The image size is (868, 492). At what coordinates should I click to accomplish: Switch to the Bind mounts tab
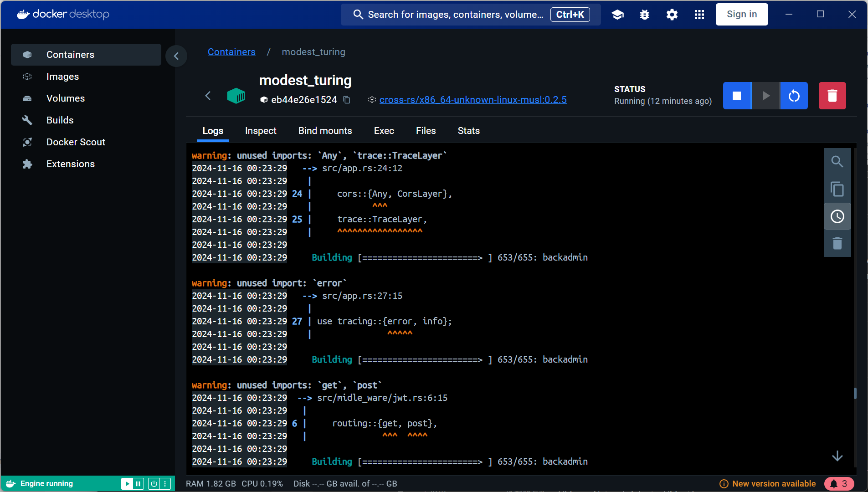coord(325,131)
